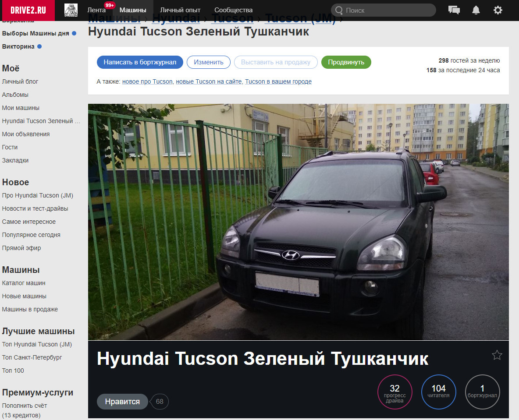Click the 32 прогресс драйва circle
This screenshot has height=420, width=519.
pos(395,392)
